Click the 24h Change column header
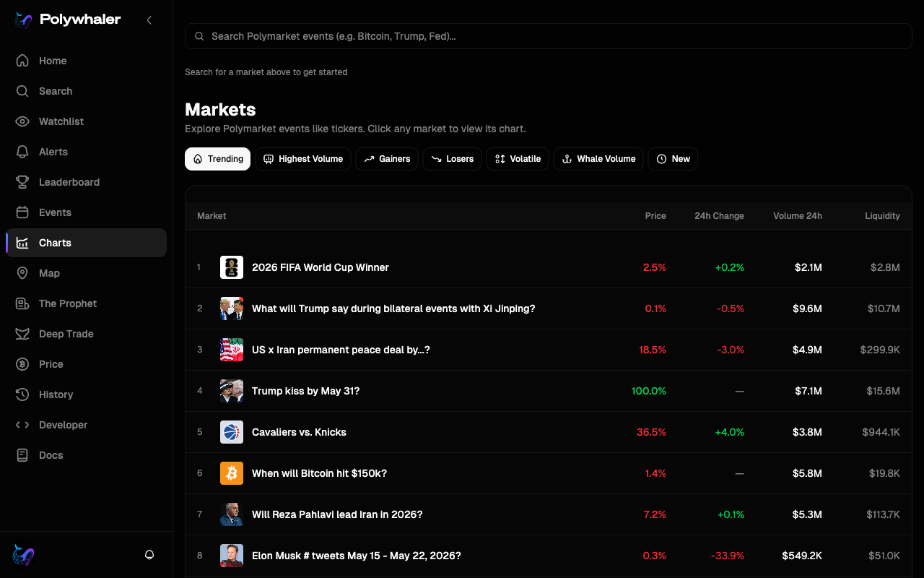924x578 pixels. [x=719, y=216]
